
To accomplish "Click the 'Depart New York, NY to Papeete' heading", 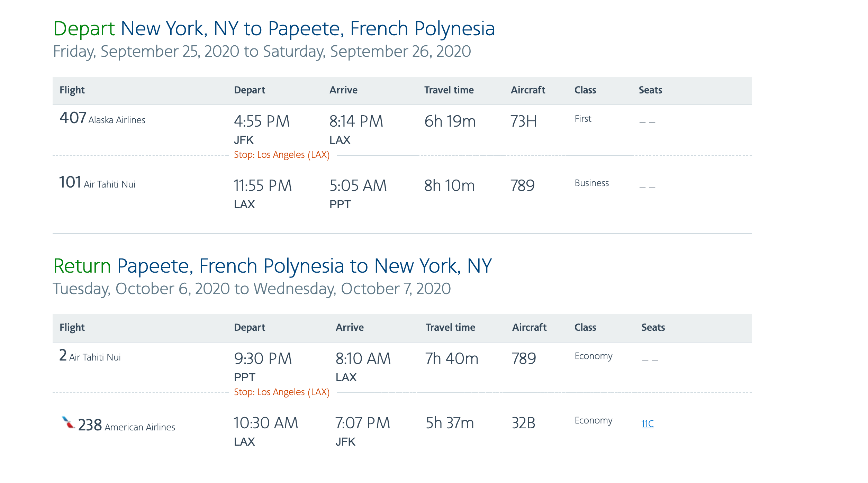I will pos(274,28).
